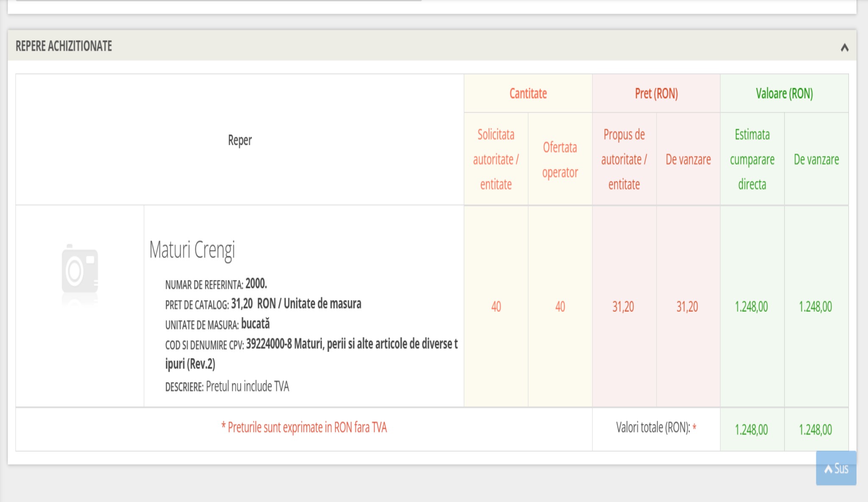Click the Sus scroll-to-top button
The width and height of the screenshot is (868, 502).
(x=836, y=468)
